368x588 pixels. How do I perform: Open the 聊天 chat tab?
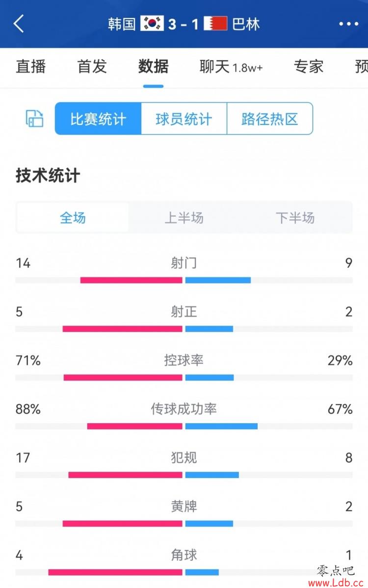click(231, 67)
